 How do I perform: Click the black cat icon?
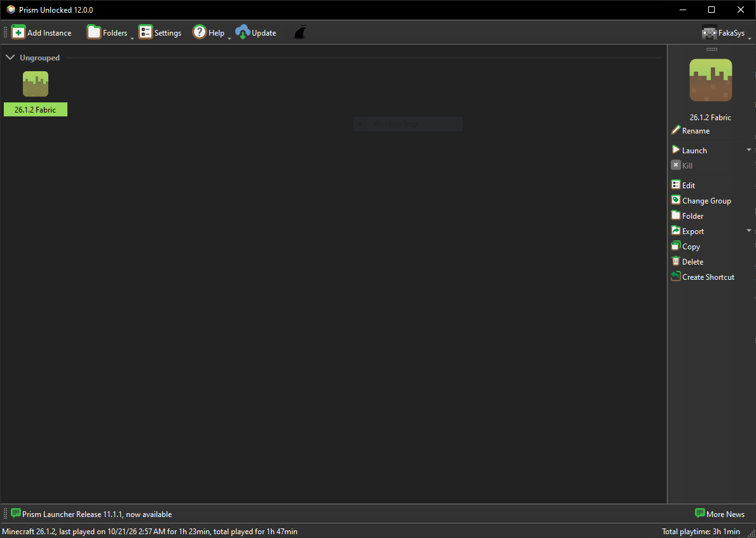point(300,32)
